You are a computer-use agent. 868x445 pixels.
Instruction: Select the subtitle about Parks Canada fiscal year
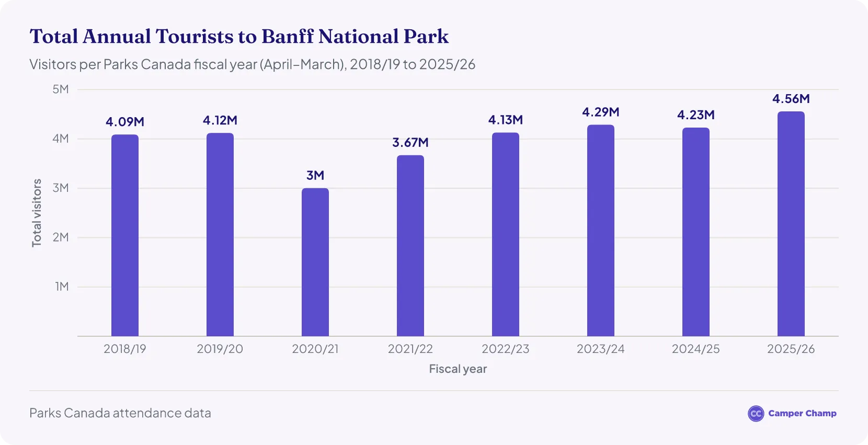(252, 64)
